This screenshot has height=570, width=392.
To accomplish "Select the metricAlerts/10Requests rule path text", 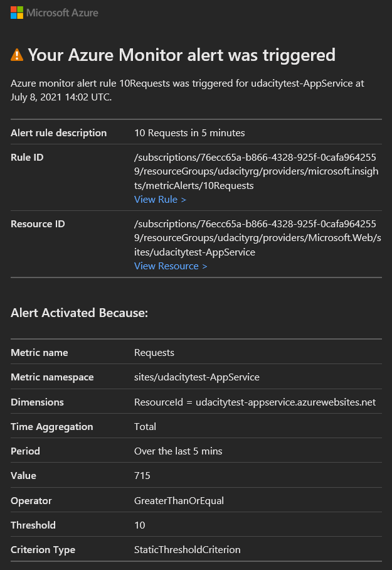I will [257, 171].
